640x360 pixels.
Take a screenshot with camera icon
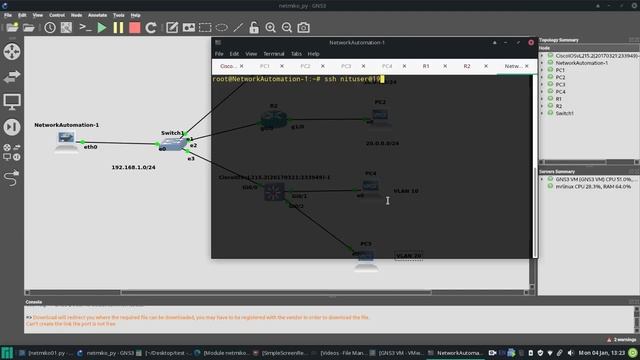tap(303, 27)
